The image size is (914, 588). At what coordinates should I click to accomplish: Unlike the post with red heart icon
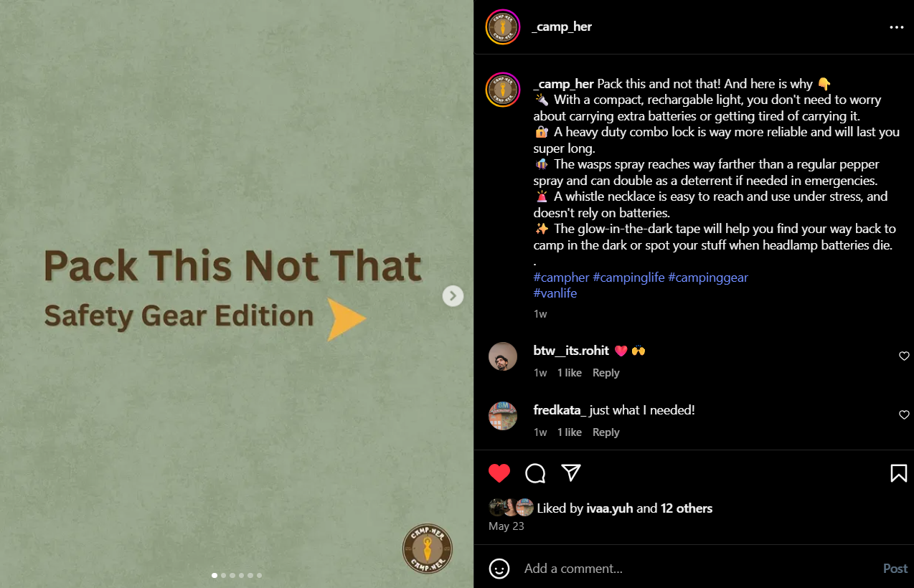pyautogui.click(x=499, y=473)
